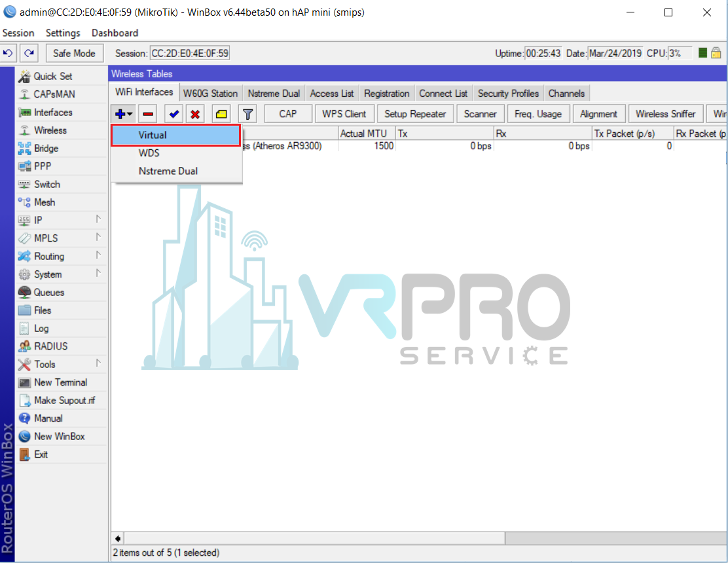
Task: Open the Security Profiles tab
Action: (x=509, y=94)
